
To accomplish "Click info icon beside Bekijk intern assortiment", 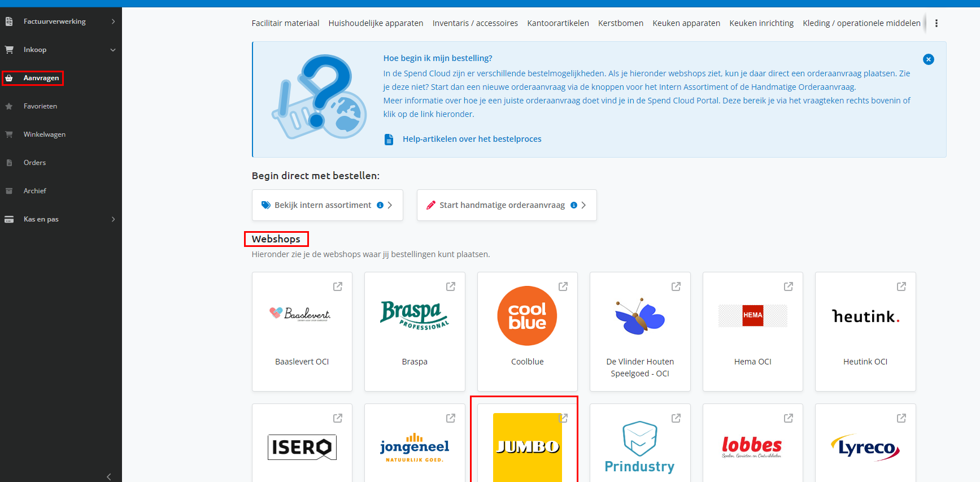I will pos(380,205).
